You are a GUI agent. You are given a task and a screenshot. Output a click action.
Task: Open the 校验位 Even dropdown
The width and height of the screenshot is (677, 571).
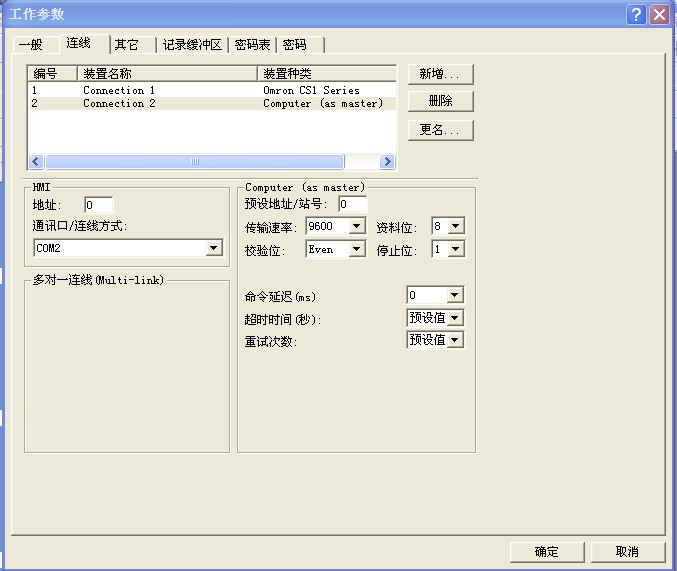tap(357, 249)
